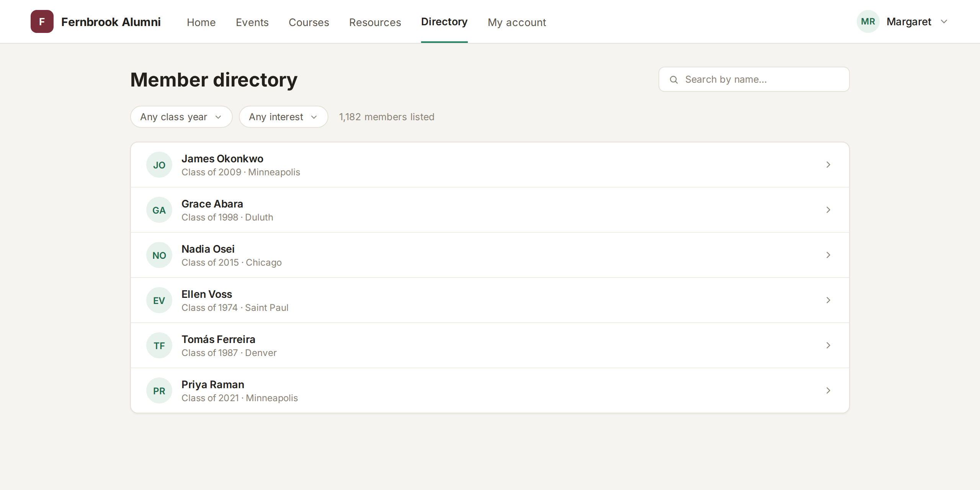Click 'Class of 1974 · Saint Paul' text
Image resolution: width=980 pixels, height=490 pixels.
pyautogui.click(x=235, y=308)
